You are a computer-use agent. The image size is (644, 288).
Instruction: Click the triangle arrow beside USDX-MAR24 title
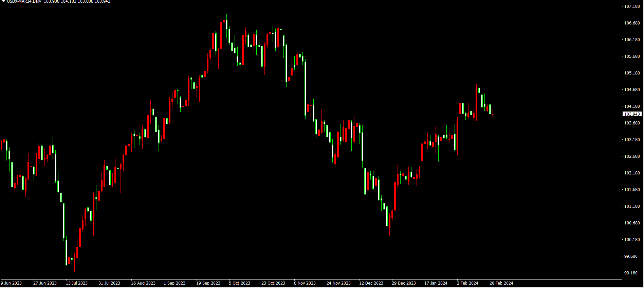(x=3, y=1)
